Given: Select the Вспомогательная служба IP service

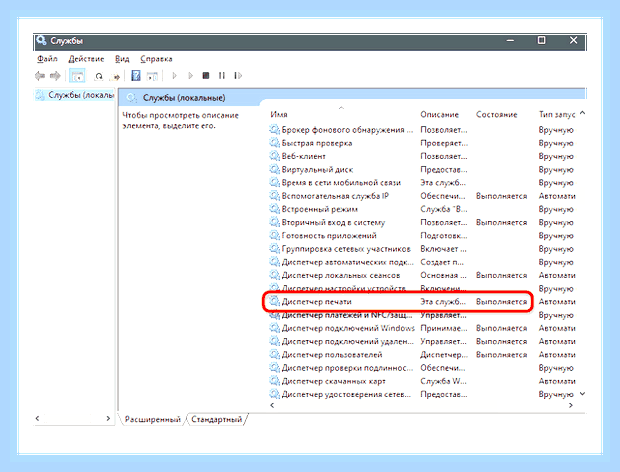Looking at the screenshot, I should pos(335,196).
